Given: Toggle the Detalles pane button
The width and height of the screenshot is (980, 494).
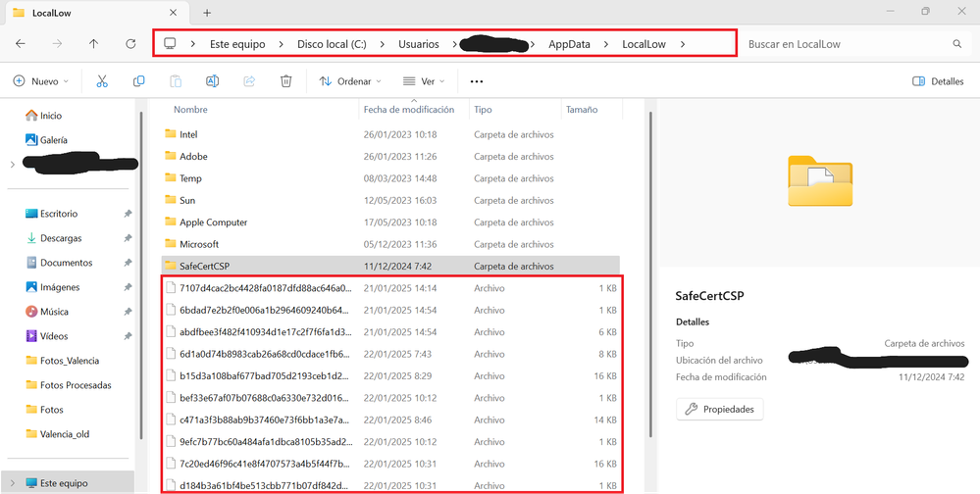Looking at the screenshot, I should pos(938,81).
